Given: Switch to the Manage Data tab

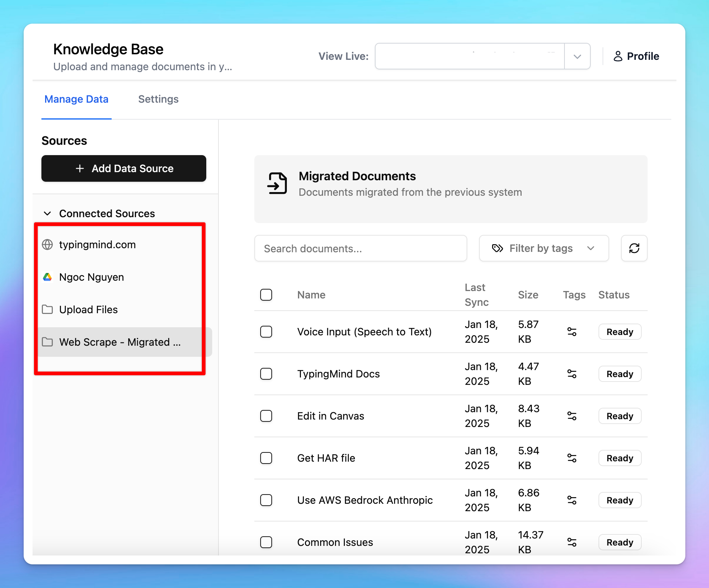Looking at the screenshot, I should 77,99.
